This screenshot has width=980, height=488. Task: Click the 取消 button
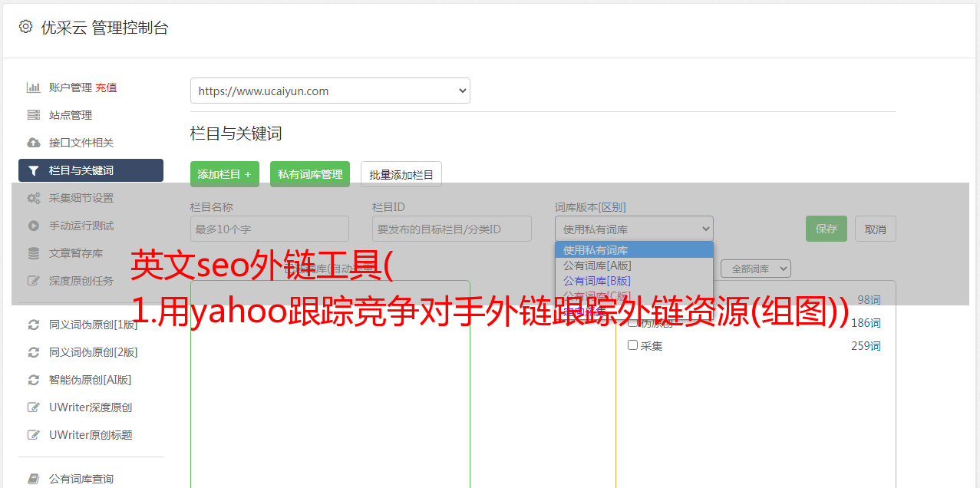tap(876, 229)
